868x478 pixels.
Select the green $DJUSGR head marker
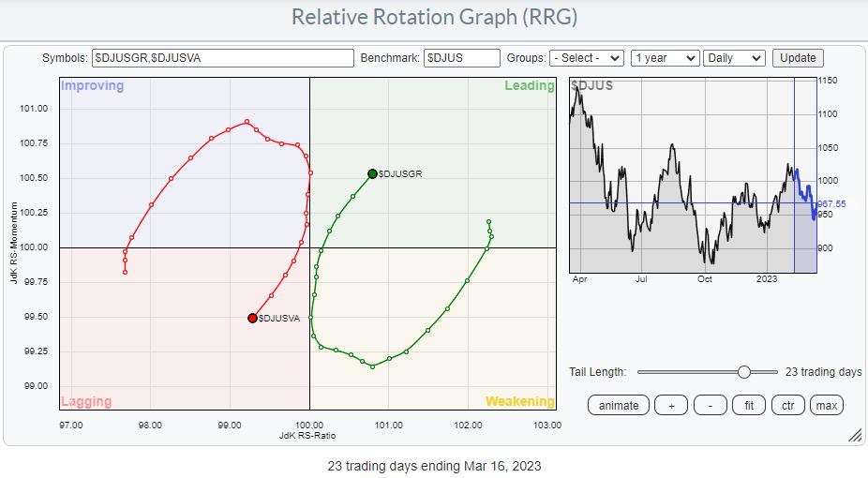(372, 173)
